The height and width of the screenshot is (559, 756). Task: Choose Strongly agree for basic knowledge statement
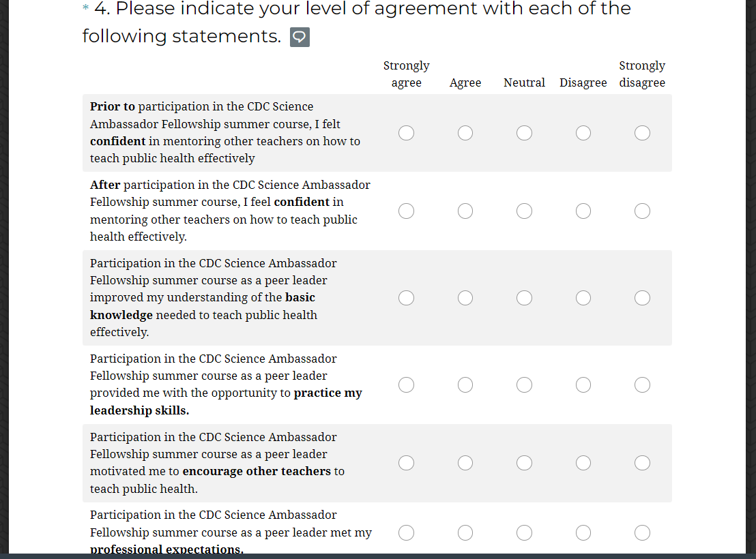point(406,298)
